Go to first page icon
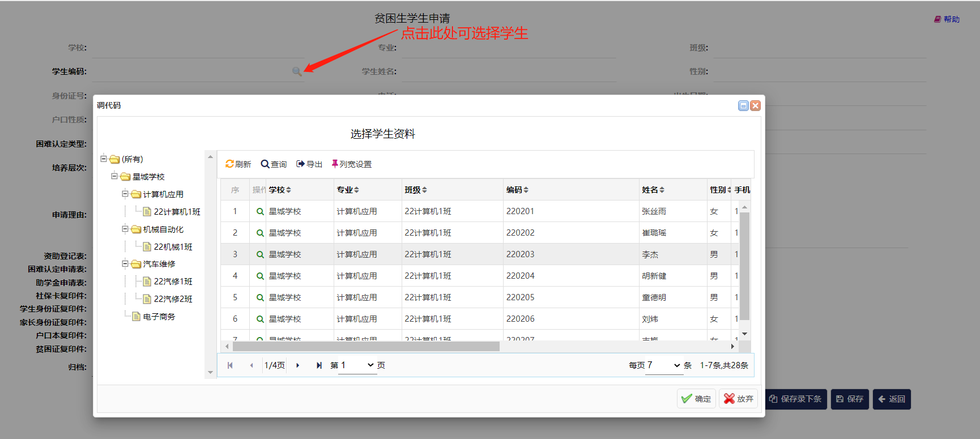Viewport: 980px width, 439px height. tap(230, 365)
